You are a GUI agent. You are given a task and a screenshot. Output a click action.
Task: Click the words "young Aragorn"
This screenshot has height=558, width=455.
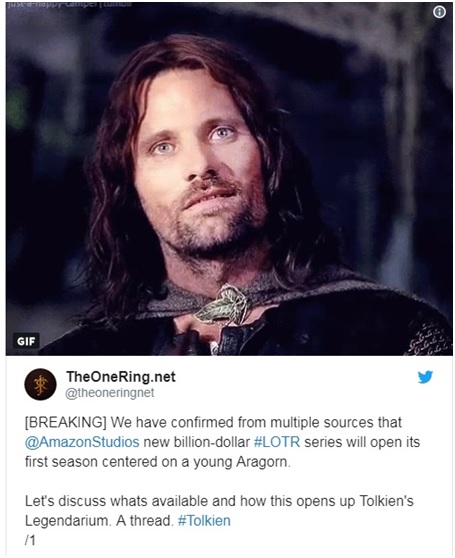pos(242,462)
